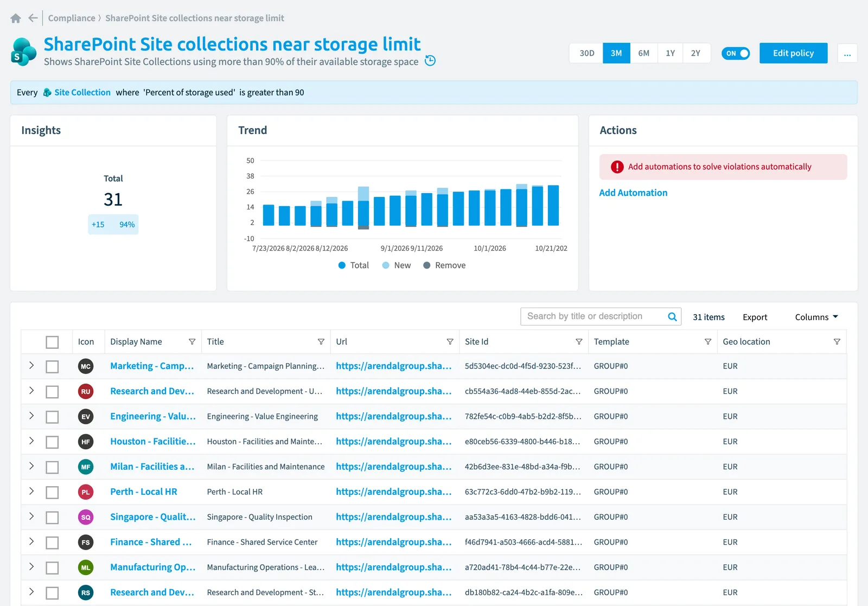Expand the Houston - Facilitie... row

point(31,441)
